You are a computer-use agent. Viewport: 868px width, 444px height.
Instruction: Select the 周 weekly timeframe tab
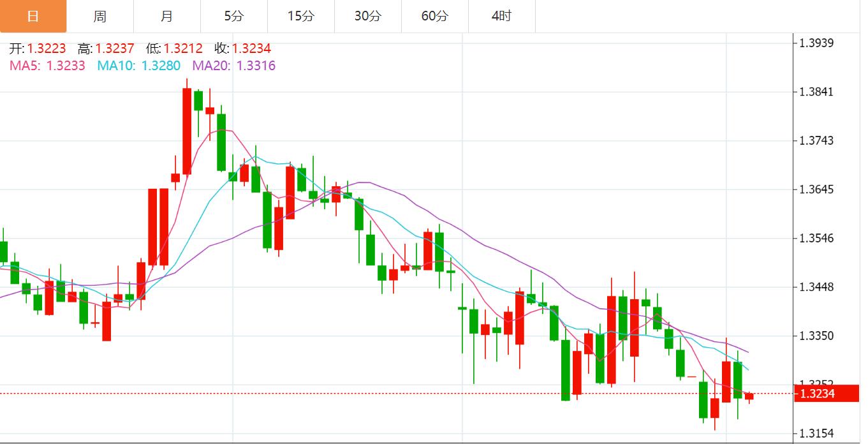pos(100,17)
